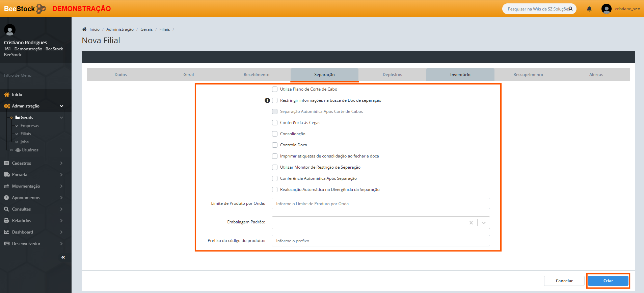Click the cristiano_sz user avatar
This screenshot has height=293, width=644.
coord(606,9)
